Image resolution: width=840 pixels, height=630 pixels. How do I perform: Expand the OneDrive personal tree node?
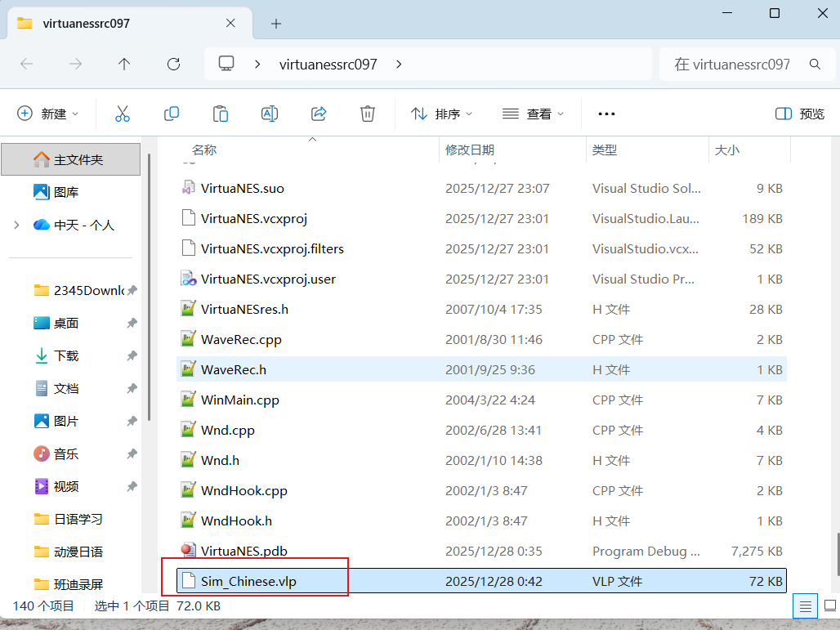click(16, 225)
